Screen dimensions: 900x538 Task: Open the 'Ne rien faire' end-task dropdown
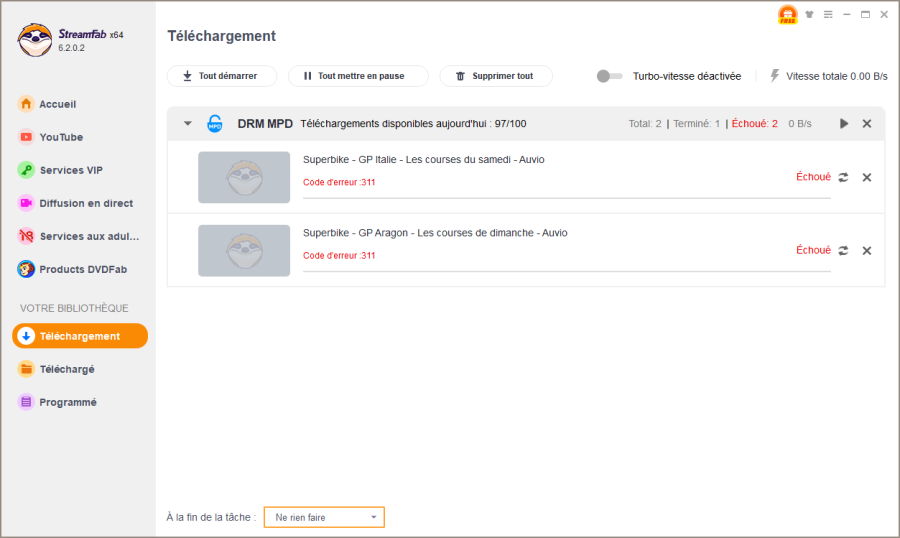pyautogui.click(x=324, y=517)
